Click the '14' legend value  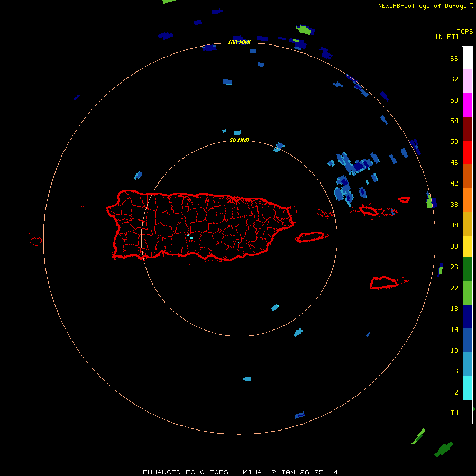tap(454, 329)
